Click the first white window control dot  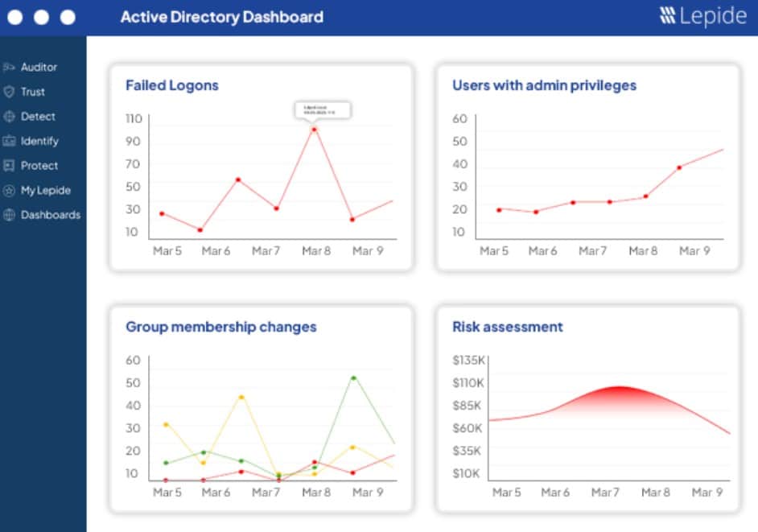pos(15,18)
